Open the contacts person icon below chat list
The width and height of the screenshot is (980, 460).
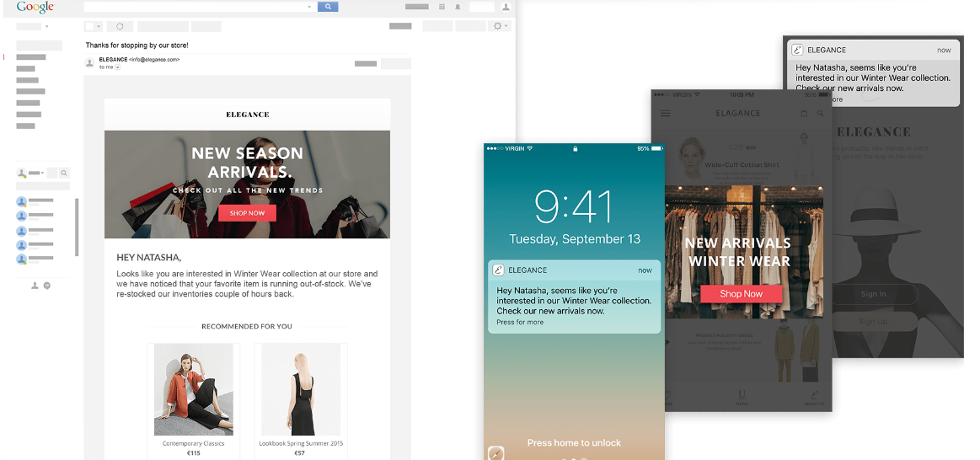point(35,286)
